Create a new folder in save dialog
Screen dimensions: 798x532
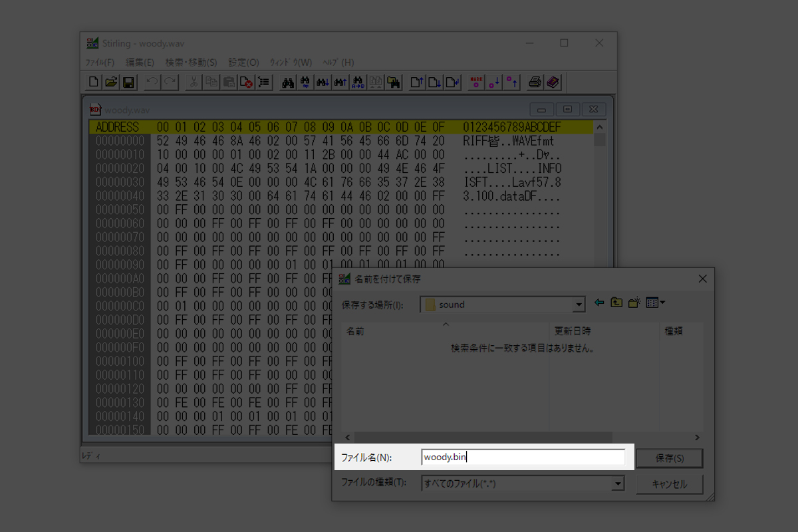[x=634, y=303]
